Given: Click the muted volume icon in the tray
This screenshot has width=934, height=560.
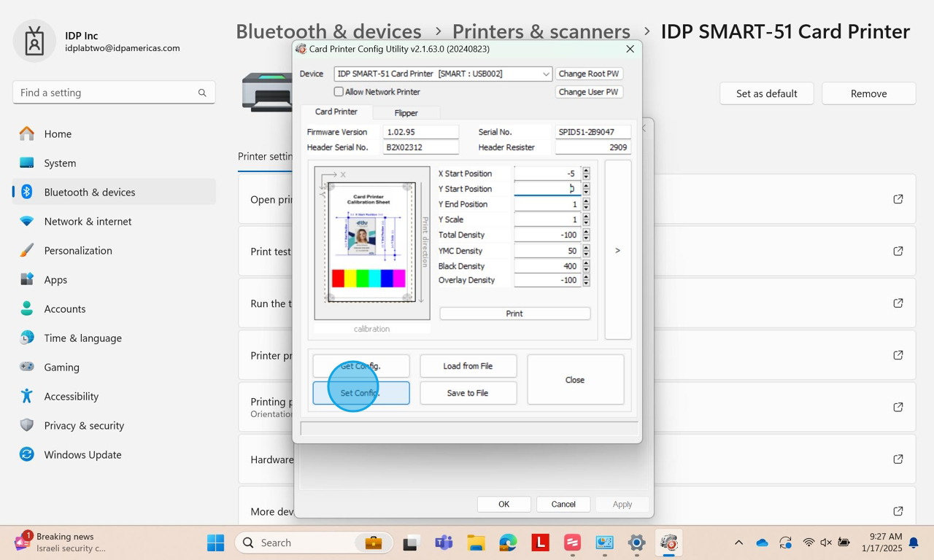Looking at the screenshot, I should (826, 542).
